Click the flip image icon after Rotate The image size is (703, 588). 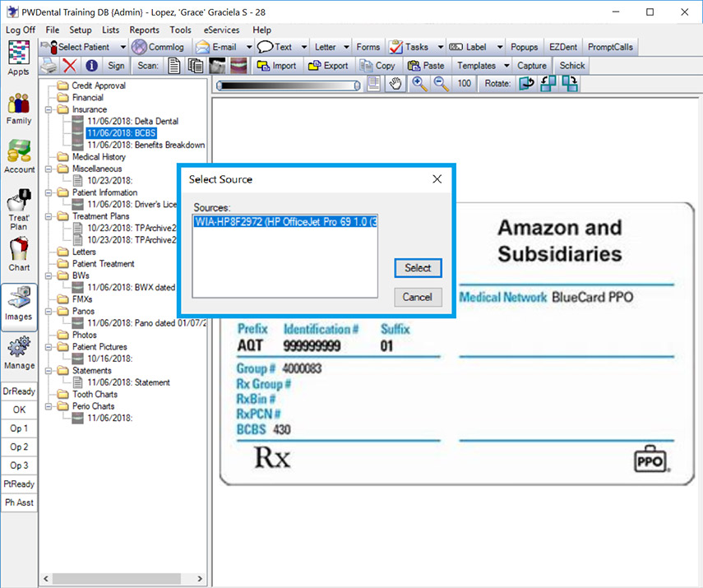(526, 84)
